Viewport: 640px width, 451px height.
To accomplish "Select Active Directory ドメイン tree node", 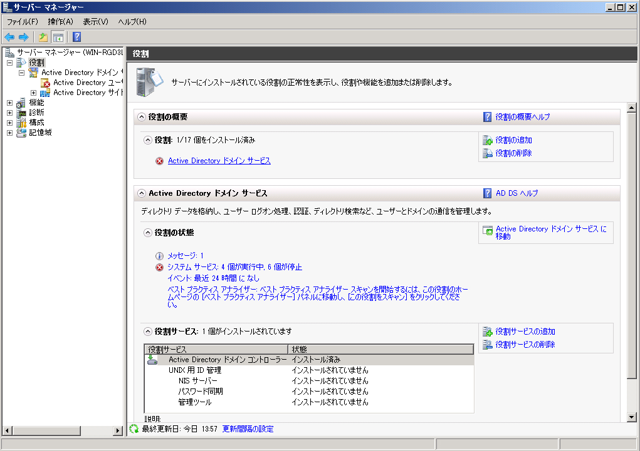I will tap(80, 73).
